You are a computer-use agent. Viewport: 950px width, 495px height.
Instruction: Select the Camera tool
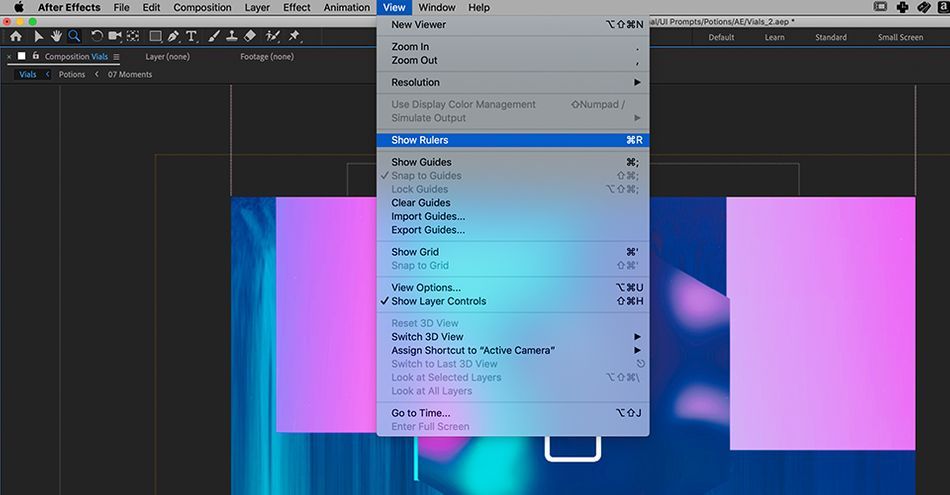(x=115, y=36)
